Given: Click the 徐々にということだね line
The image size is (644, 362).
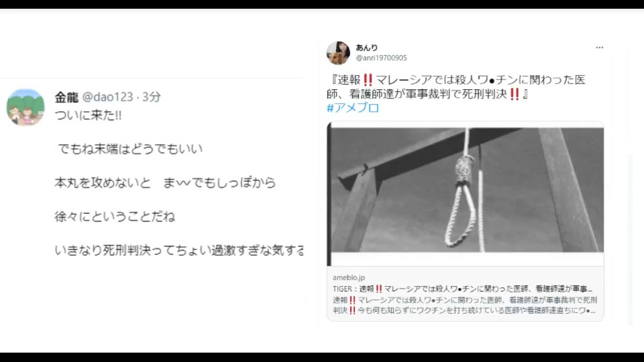Looking at the screenshot, I should (115, 217).
